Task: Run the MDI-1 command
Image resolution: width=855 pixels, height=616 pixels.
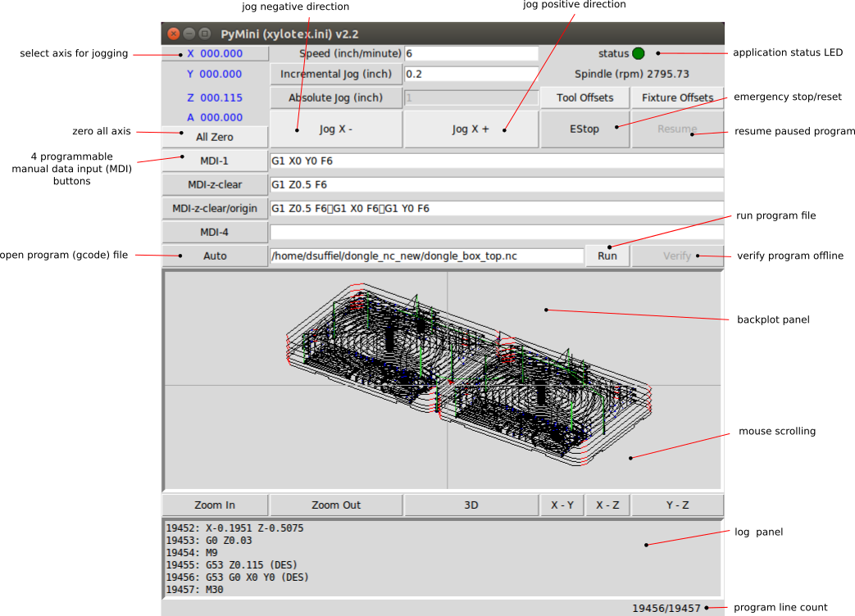Action: pos(215,161)
